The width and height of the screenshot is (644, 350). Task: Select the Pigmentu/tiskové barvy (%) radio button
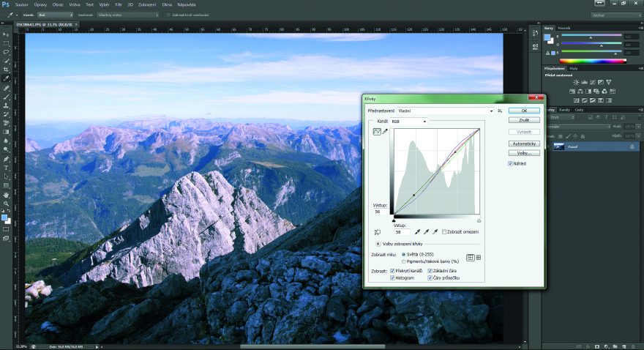tap(404, 261)
